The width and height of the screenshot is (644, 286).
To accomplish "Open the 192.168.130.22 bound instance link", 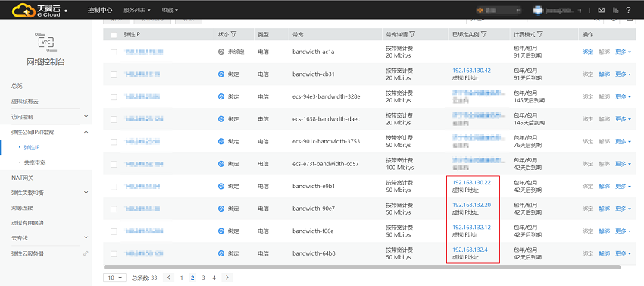I will click(x=471, y=182).
